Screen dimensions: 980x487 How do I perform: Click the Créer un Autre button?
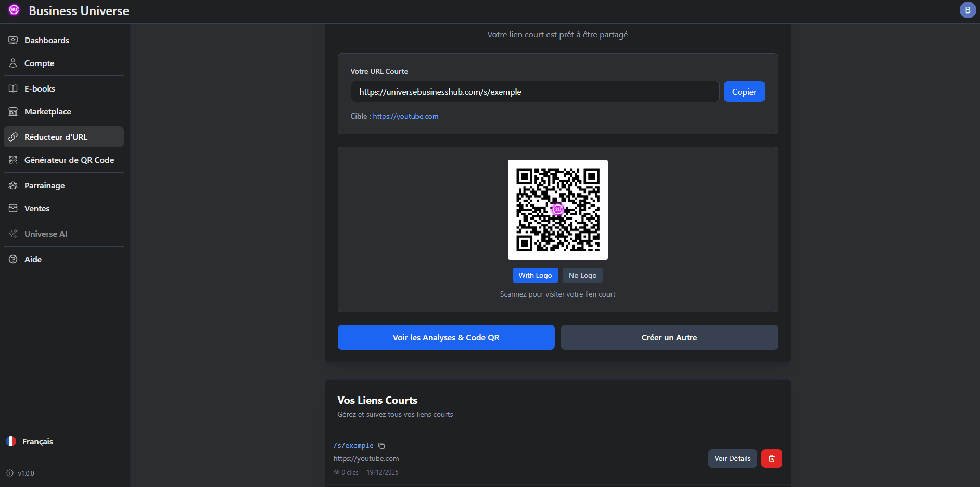point(669,337)
